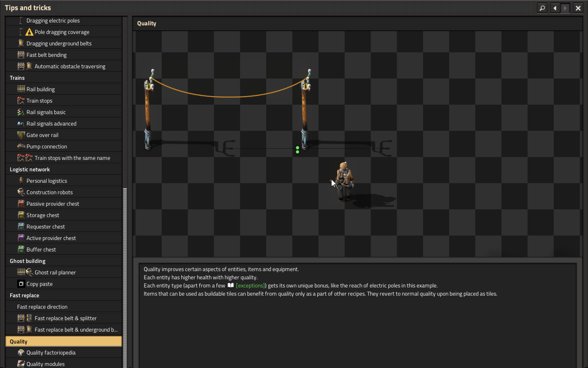
Task: Select the Logistic network category header
Action: [64, 169]
